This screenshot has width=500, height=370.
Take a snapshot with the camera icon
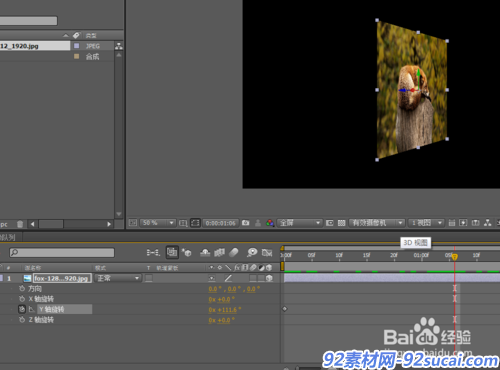(x=246, y=223)
